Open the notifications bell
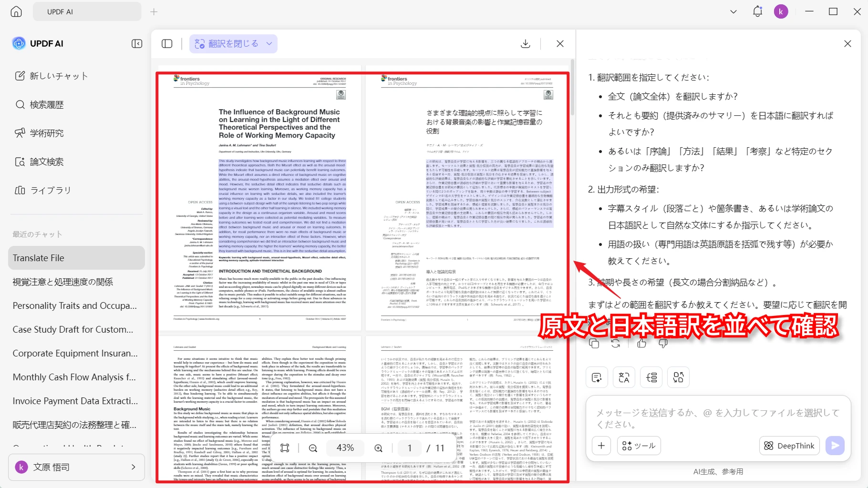 tap(757, 11)
